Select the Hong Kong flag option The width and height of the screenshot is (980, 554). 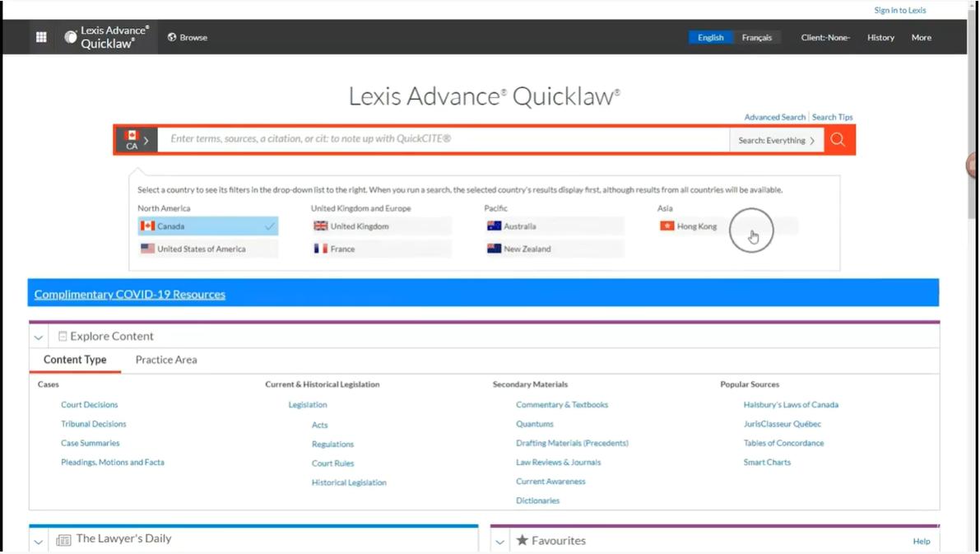667,226
